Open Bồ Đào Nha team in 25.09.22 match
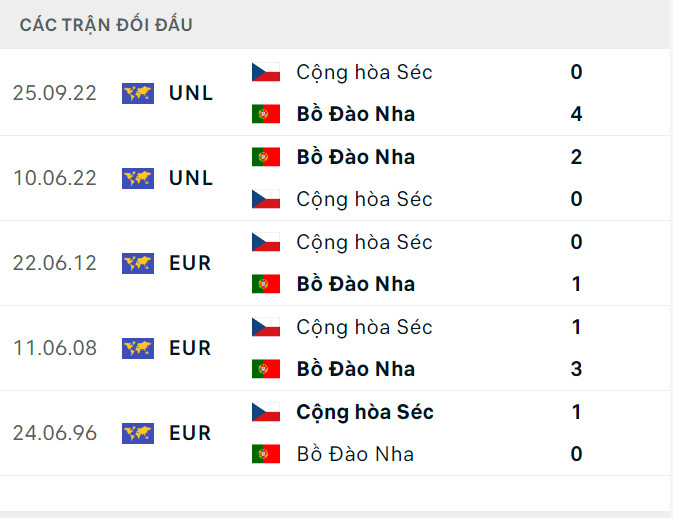 [x=355, y=114]
